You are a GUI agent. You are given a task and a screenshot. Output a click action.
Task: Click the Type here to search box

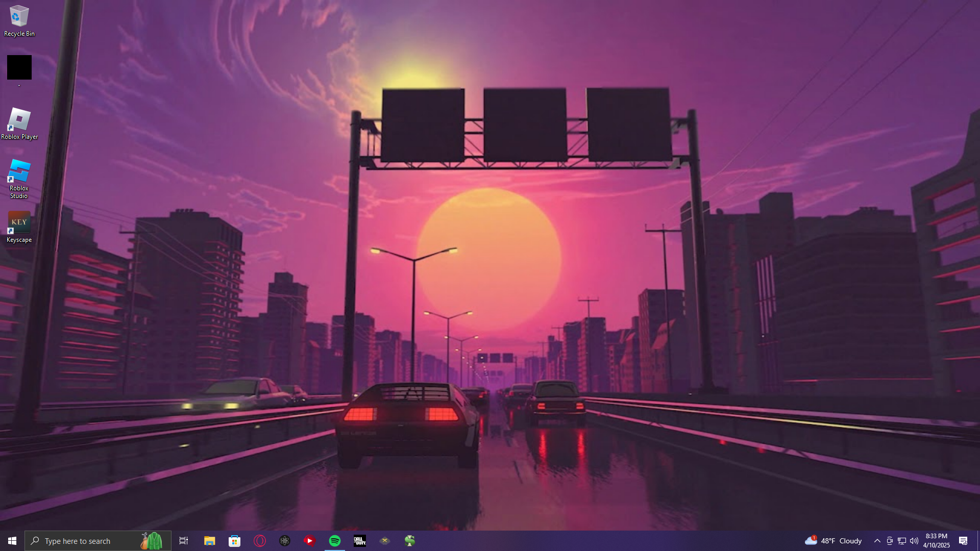(x=87, y=541)
